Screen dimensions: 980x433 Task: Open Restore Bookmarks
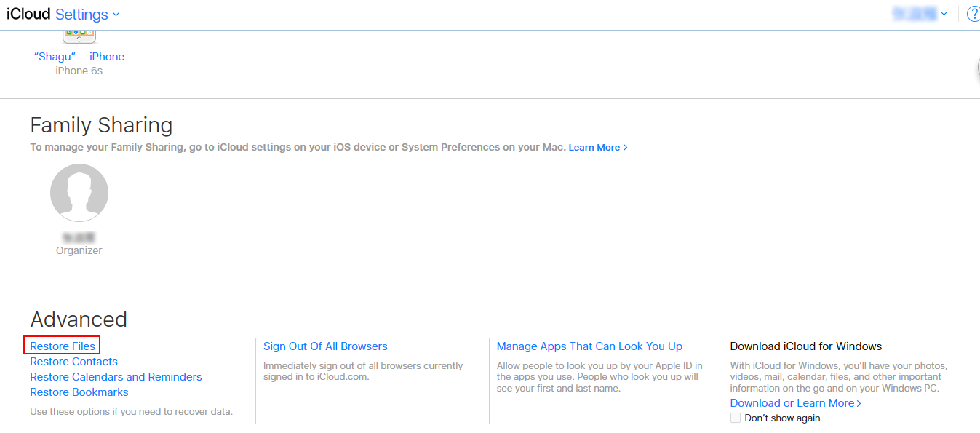coord(79,392)
